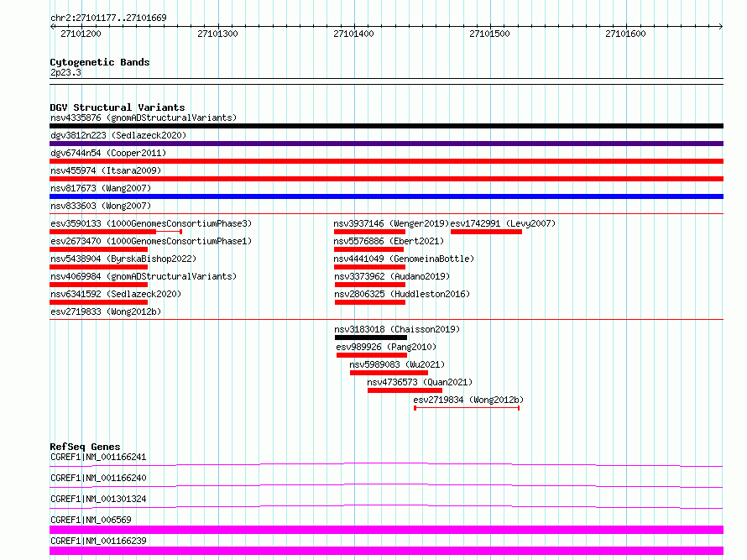Open nsv3373962 (Audano2019) variant

click(x=392, y=276)
